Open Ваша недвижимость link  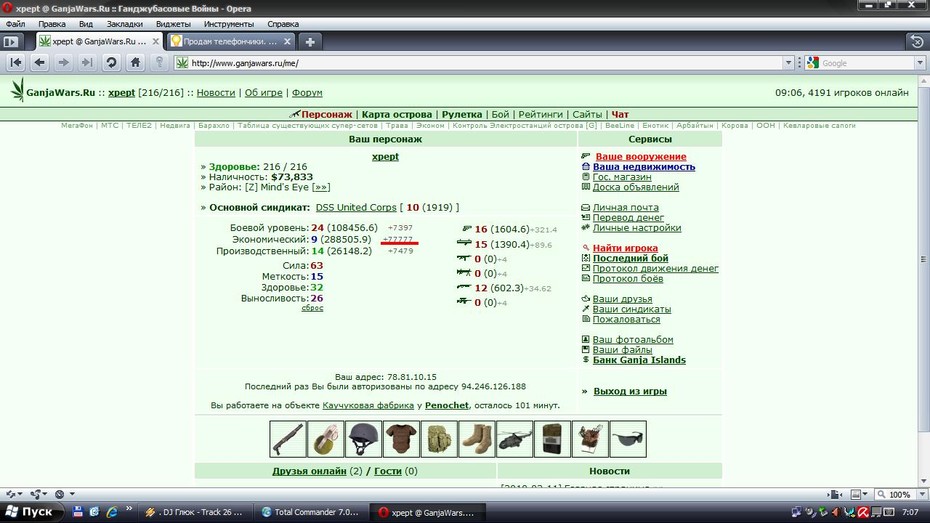pos(644,167)
